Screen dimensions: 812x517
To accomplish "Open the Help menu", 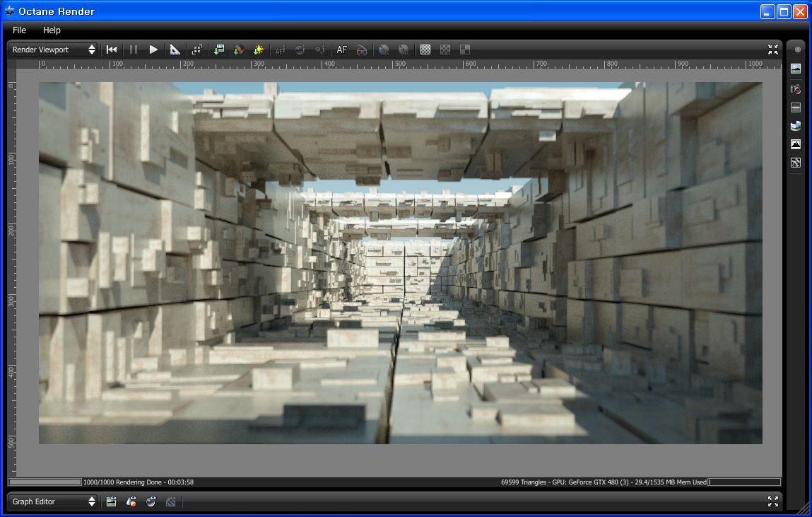I will [52, 30].
